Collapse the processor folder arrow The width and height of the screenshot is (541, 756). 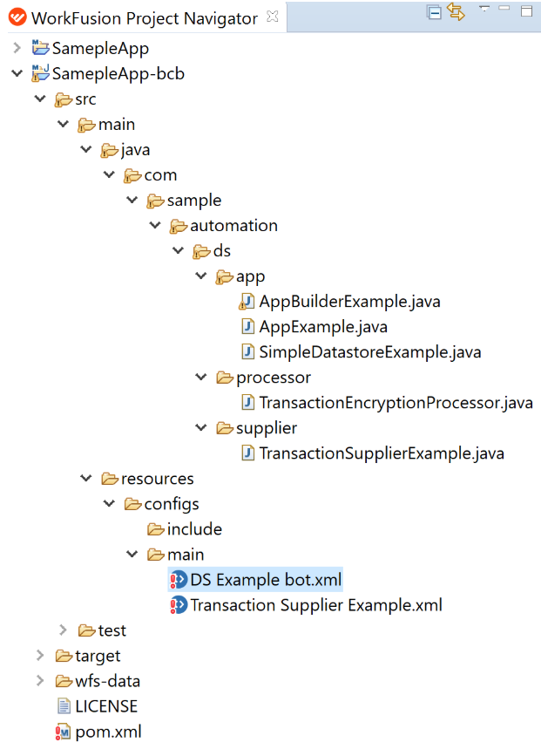pyautogui.click(x=201, y=377)
